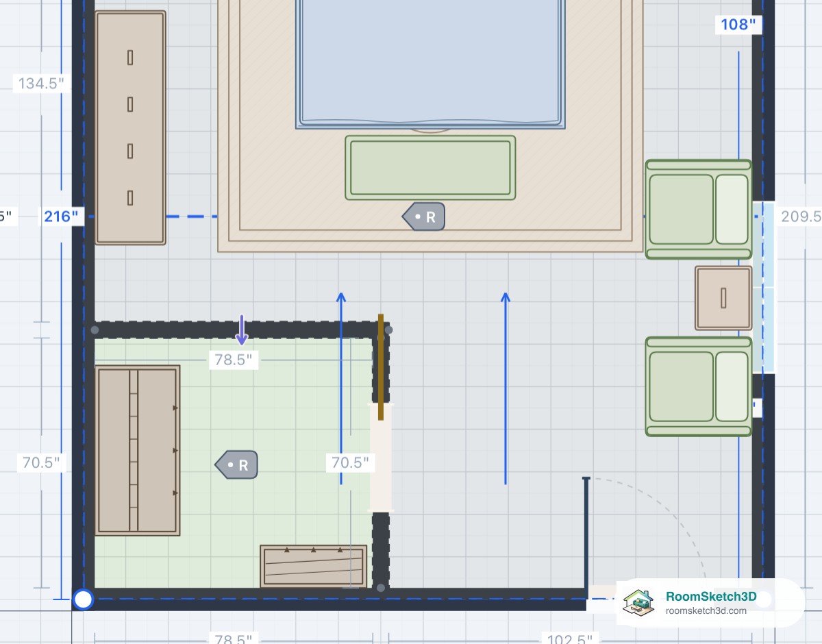Select the blue bed
Viewport: 822px width, 644px height.
click(x=431, y=64)
